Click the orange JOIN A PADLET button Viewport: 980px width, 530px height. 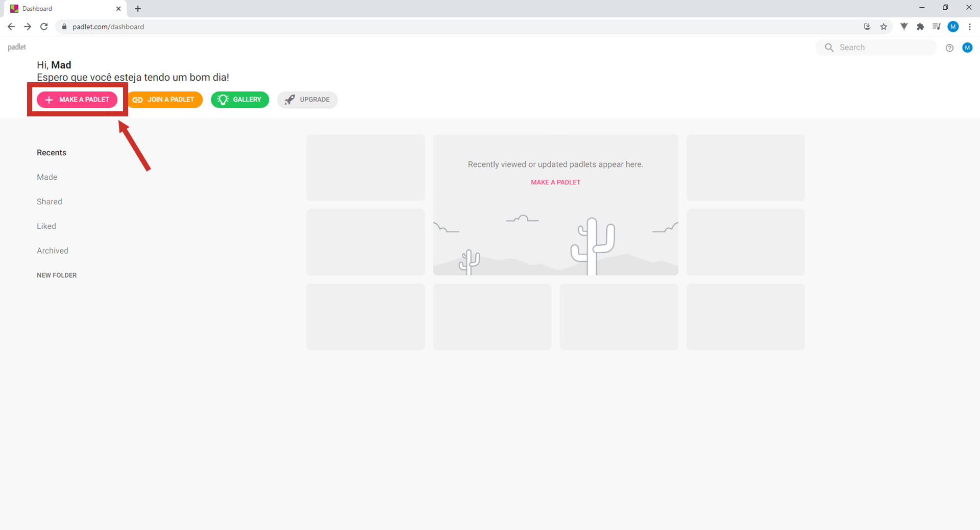tap(165, 100)
